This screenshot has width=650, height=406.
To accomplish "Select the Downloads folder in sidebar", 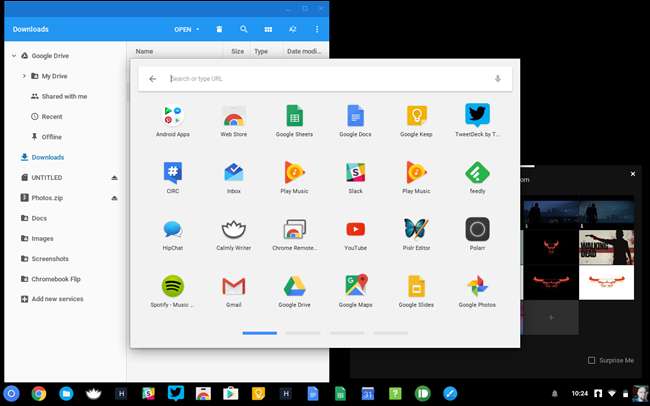I will coord(48,157).
